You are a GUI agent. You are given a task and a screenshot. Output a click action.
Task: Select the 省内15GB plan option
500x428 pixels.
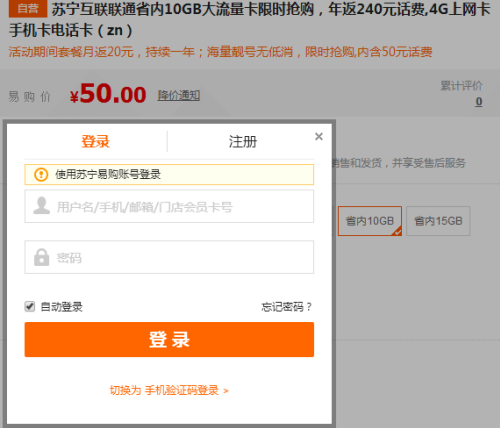coord(438,221)
